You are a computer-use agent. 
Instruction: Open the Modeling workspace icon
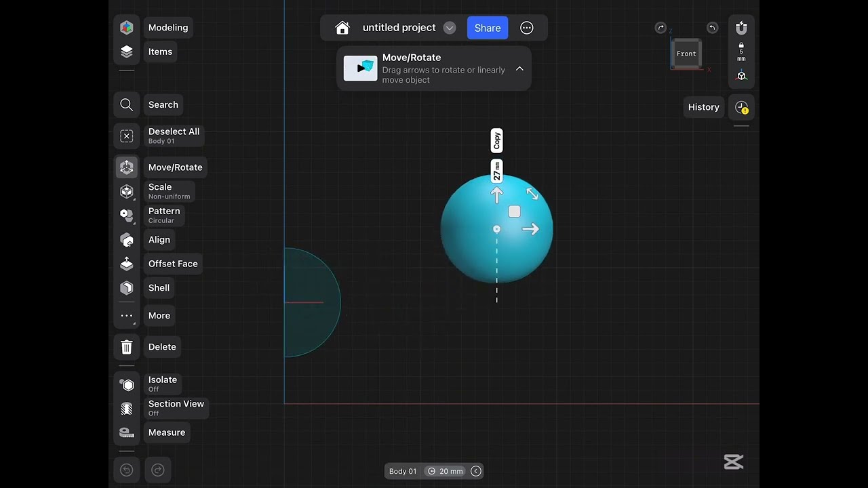(126, 28)
